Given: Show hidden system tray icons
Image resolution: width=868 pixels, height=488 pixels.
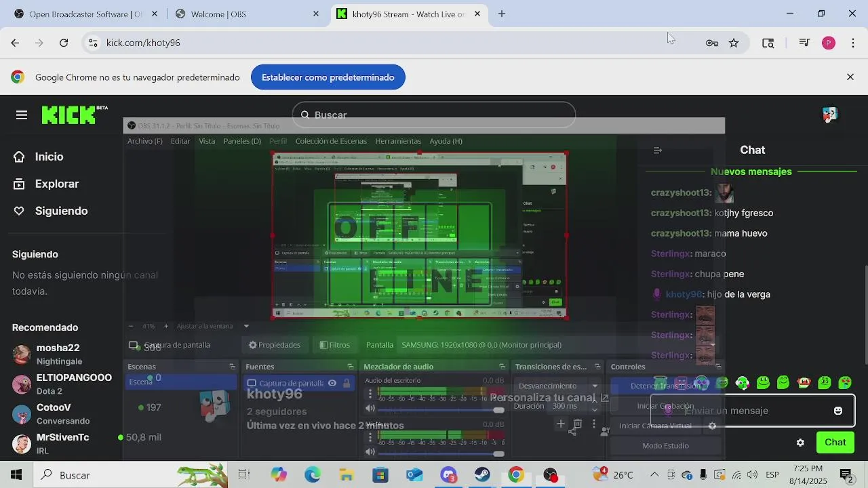Looking at the screenshot, I should pos(654,475).
